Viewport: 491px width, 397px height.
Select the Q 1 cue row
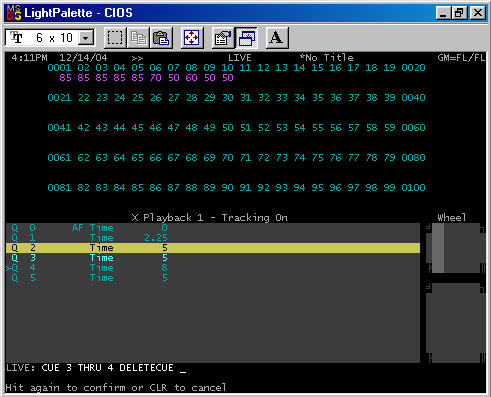[213, 238]
